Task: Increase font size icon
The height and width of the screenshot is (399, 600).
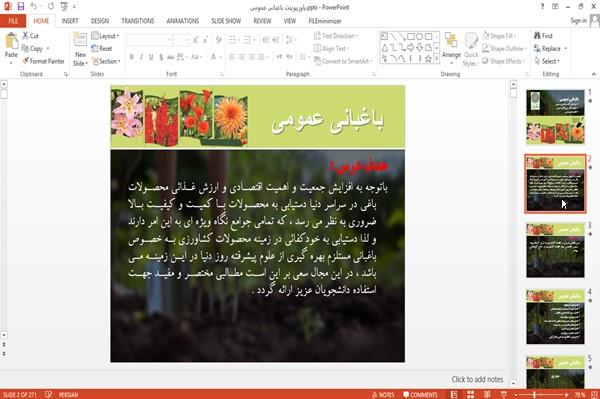Action: 196,40
